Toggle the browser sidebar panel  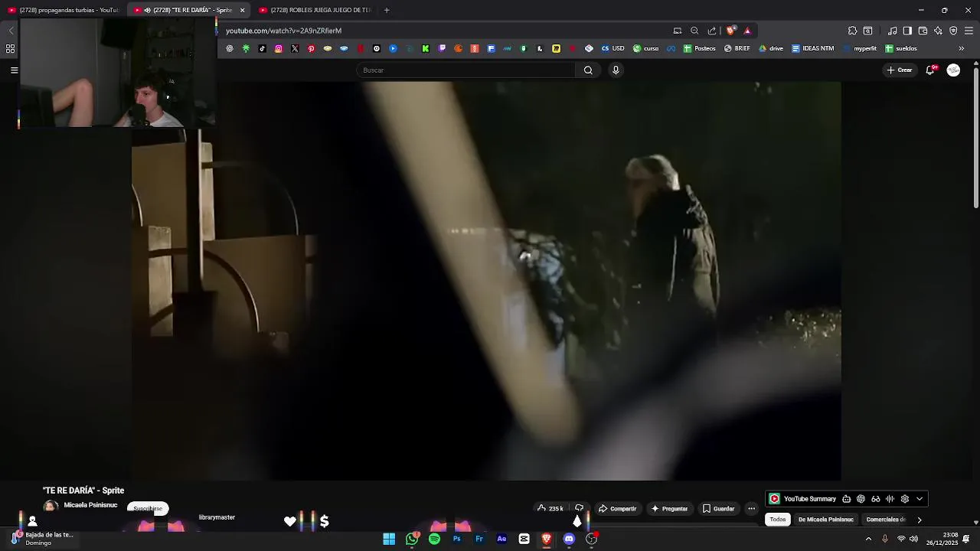click(907, 31)
